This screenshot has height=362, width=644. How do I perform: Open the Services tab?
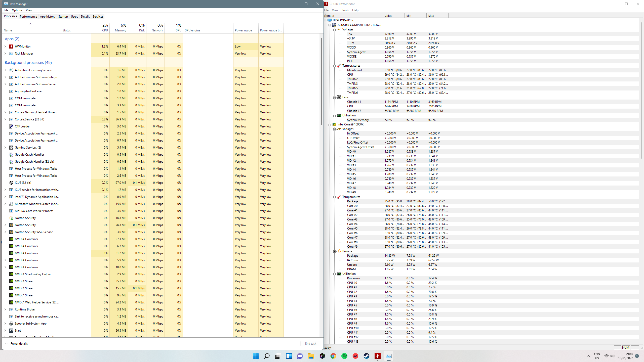(98, 17)
